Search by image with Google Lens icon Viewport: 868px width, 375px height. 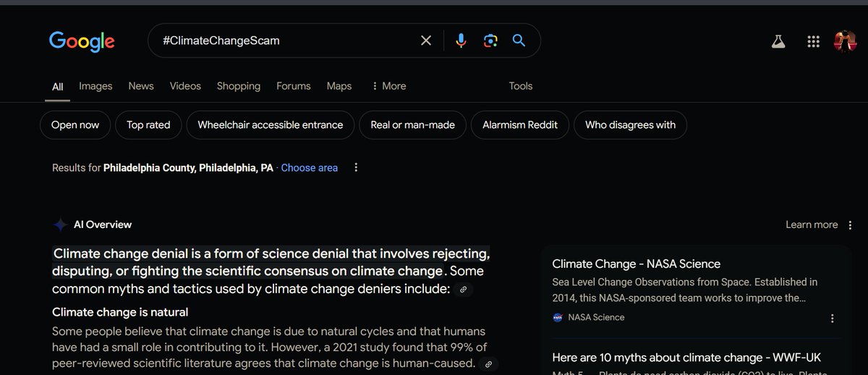click(490, 41)
